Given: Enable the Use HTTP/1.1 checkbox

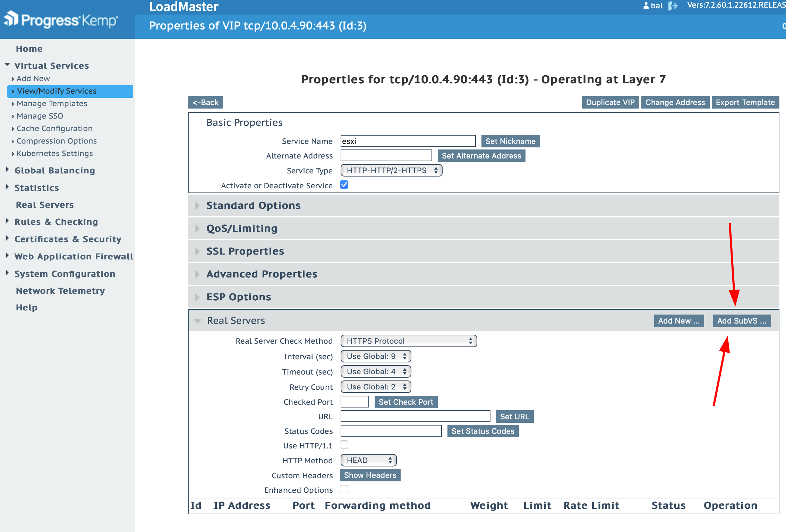Looking at the screenshot, I should pos(344,445).
